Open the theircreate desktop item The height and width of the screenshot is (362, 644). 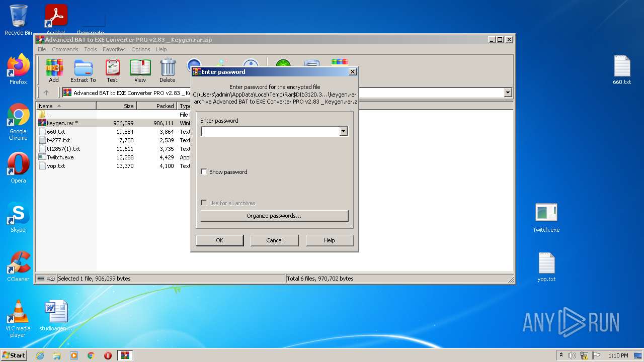pos(91,23)
